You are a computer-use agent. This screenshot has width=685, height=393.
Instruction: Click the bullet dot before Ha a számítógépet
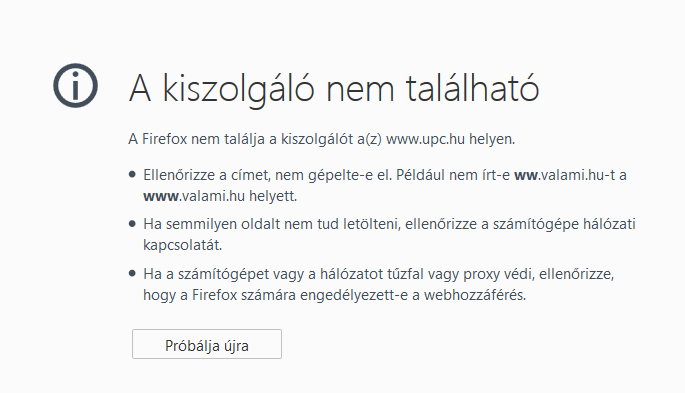tap(132, 274)
